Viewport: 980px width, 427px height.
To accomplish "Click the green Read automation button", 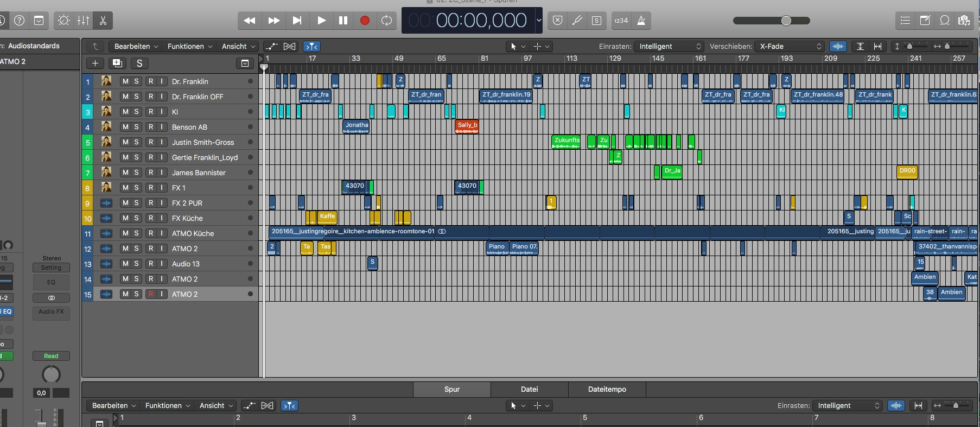I will [x=51, y=356].
